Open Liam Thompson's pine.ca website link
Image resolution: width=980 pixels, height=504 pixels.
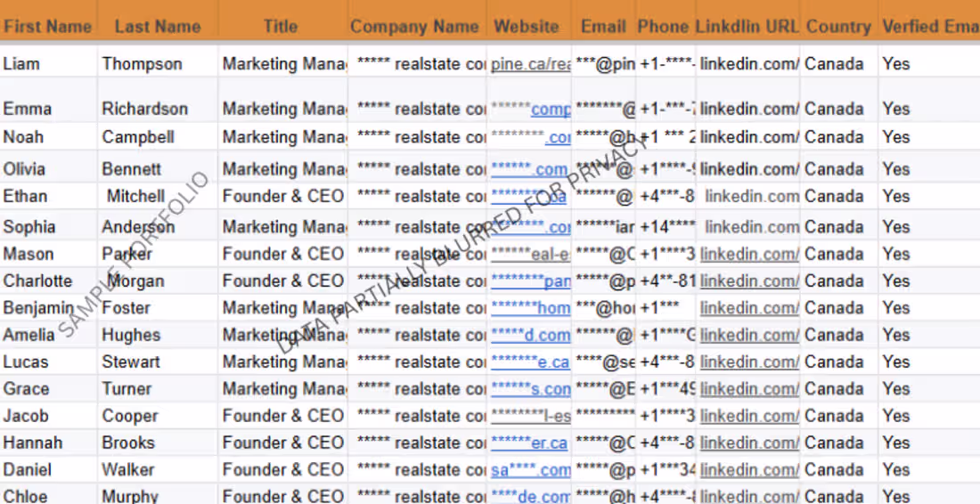531,64
